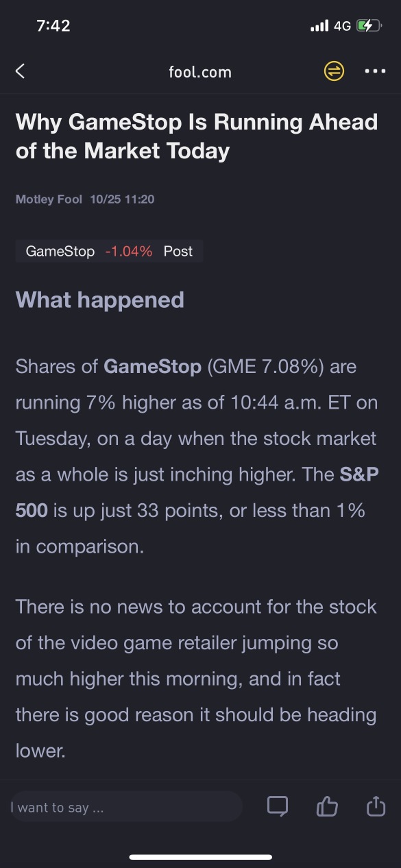The image size is (401, 868).
Task: Tap the article headline about GameStop
Action: (x=197, y=136)
